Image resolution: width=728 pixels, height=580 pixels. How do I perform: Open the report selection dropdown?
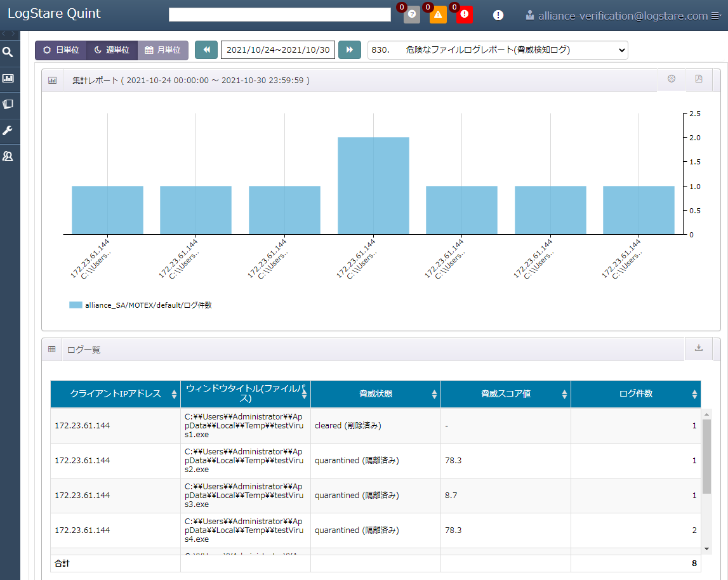498,50
